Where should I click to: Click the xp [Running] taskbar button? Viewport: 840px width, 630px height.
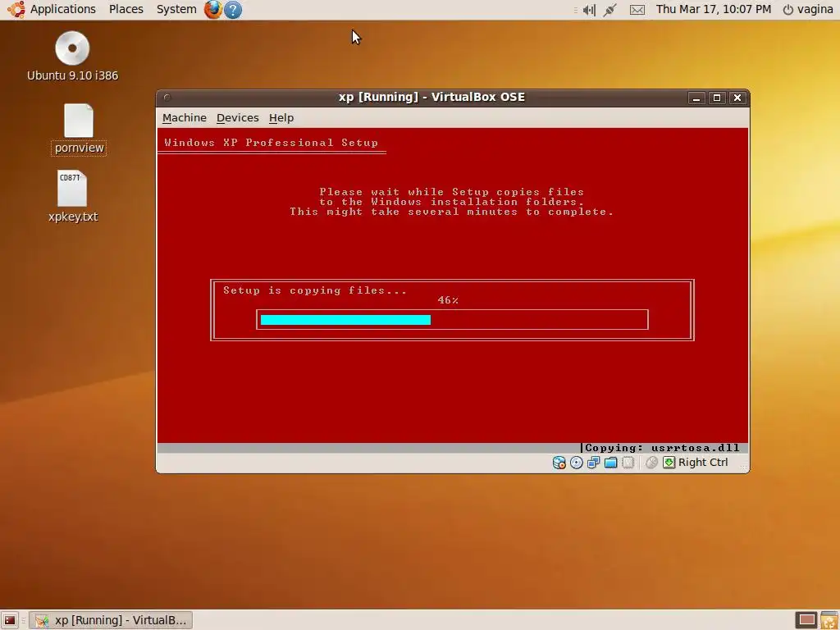click(x=111, y=620)
